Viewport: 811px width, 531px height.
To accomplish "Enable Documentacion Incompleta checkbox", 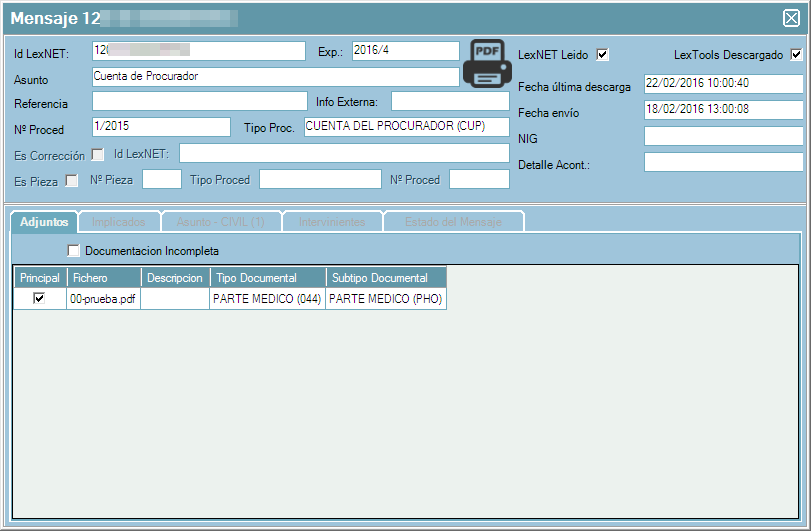I will [73, 251].
